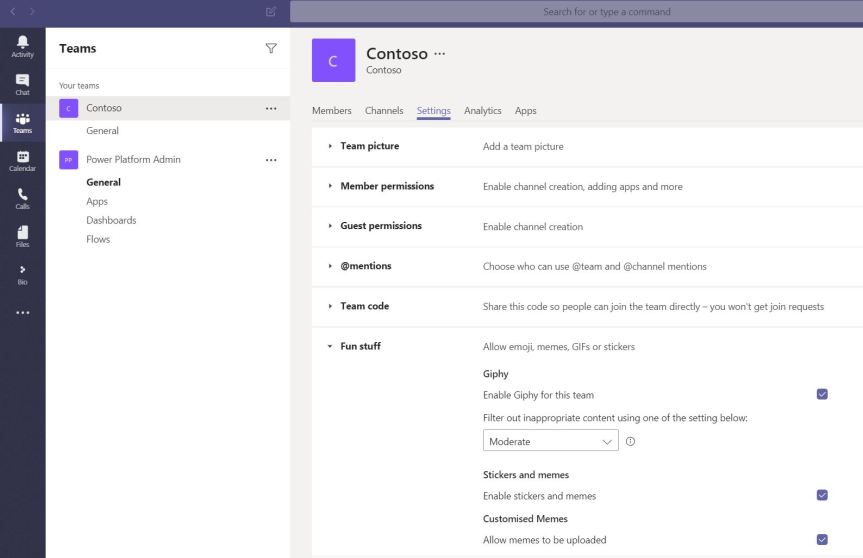Image resolution: width=863 pixels, height=558 pixels.
Task: Open the Flows channel
Action: 98,239
